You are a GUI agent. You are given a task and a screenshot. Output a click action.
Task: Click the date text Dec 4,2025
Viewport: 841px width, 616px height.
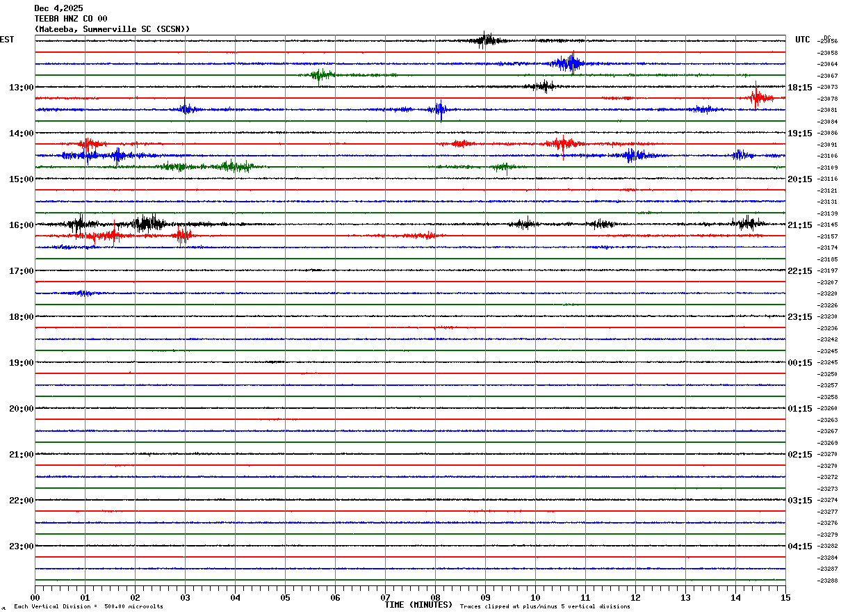click(58, 8)
